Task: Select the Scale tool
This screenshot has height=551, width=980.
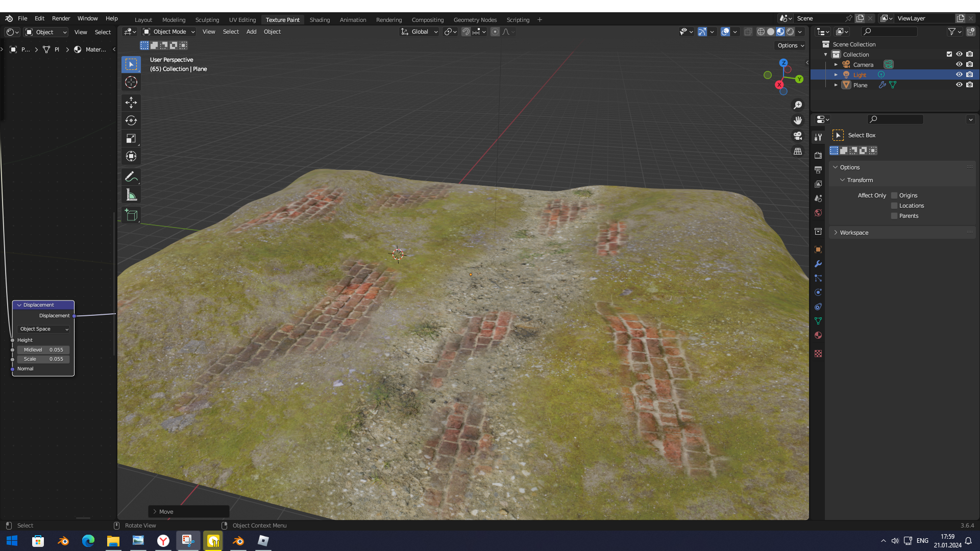Action: [131, 138]
